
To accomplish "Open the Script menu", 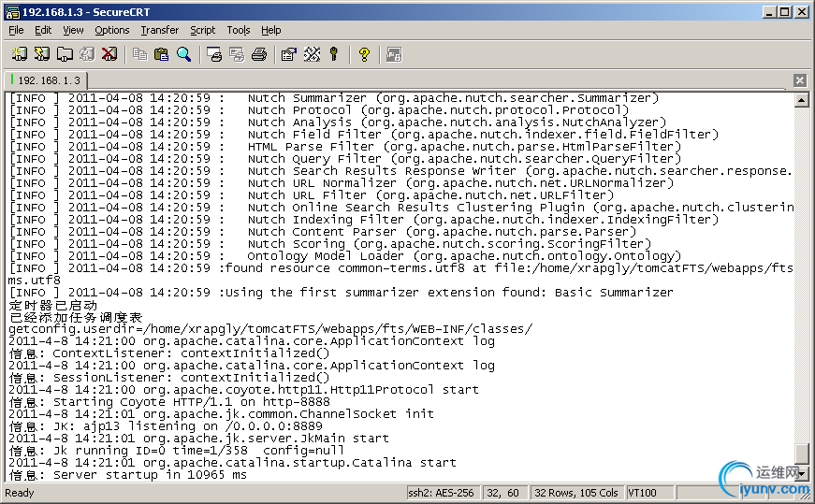I will (203, 30).
